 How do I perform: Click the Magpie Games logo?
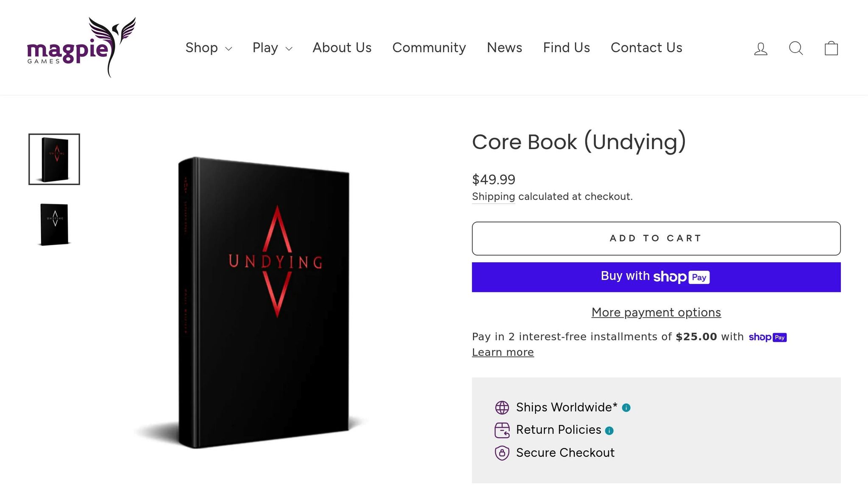81,47
